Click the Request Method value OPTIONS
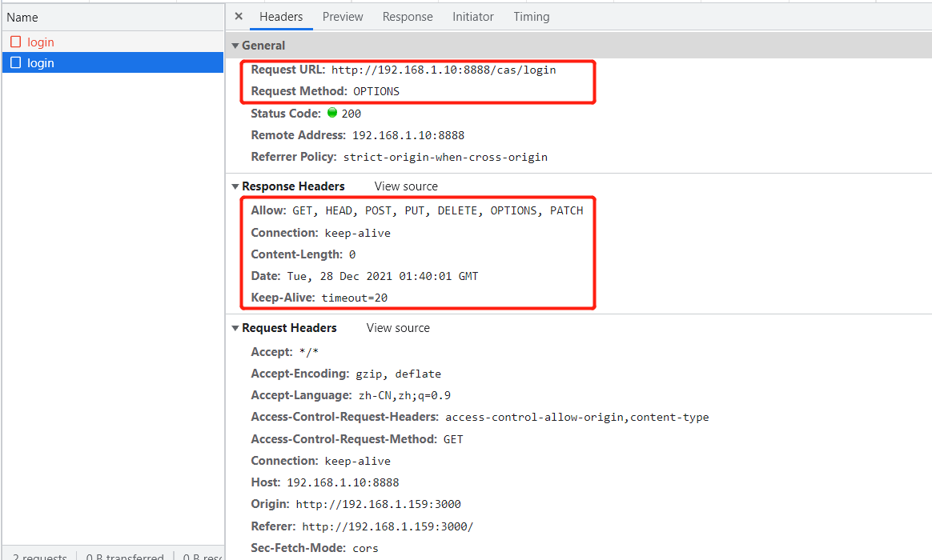The height and width of the screenshot is (560, 932). coord(376,91)
